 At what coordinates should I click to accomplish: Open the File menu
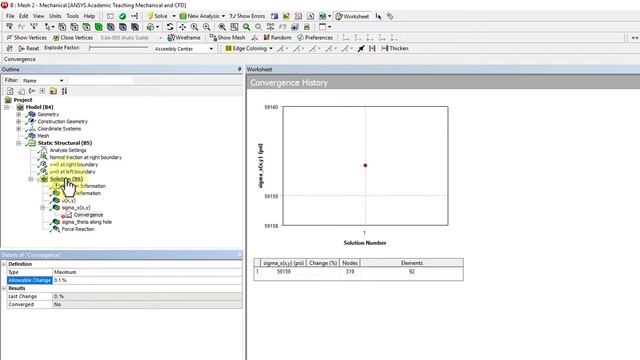[10, 16]
